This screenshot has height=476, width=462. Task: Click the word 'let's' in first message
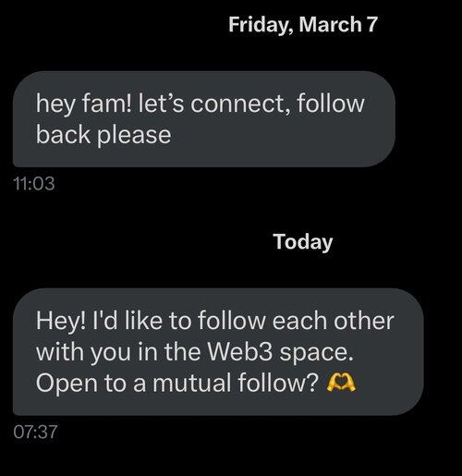pyautogui.click(x=161, y=104)
